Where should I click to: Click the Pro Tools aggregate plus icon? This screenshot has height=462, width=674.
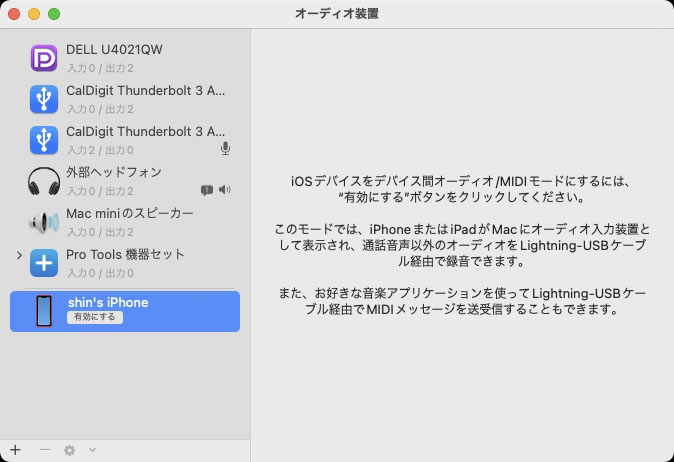pos(44,263)
